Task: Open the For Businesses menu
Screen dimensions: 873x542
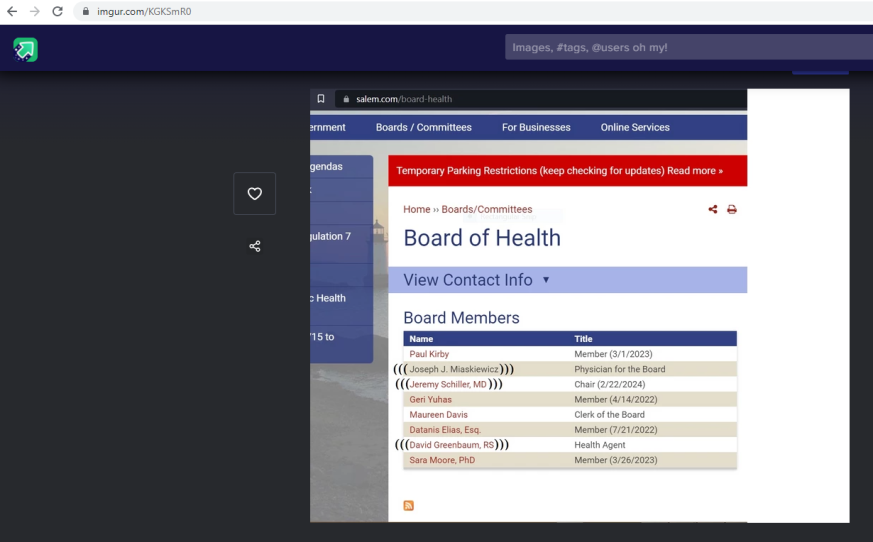Action: point(536,127)
